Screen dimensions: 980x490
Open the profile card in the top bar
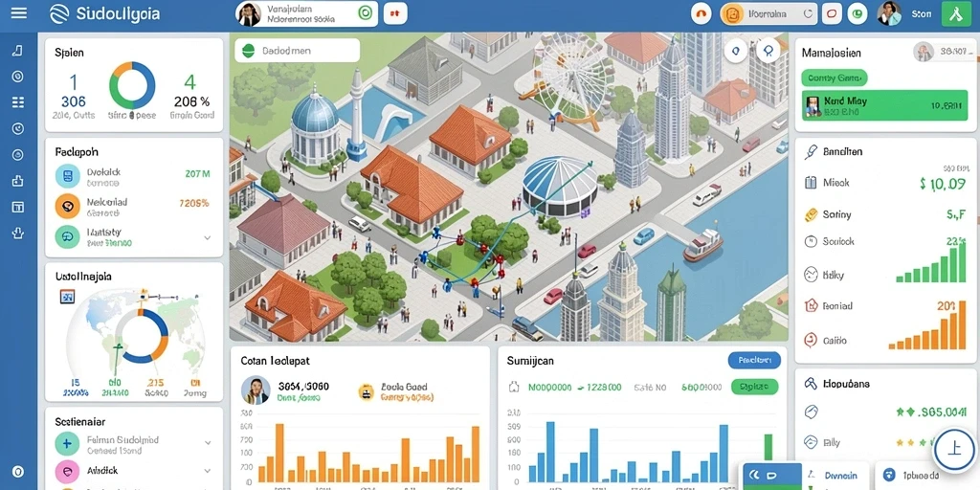point(307,13)
